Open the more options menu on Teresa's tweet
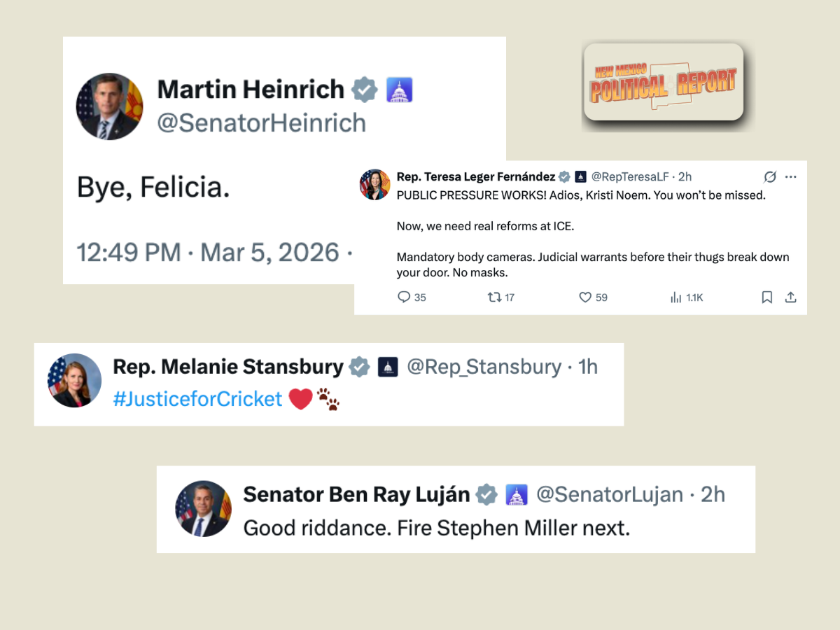The width and height of the screenshot is (840, 630). (x=792, y=176)
